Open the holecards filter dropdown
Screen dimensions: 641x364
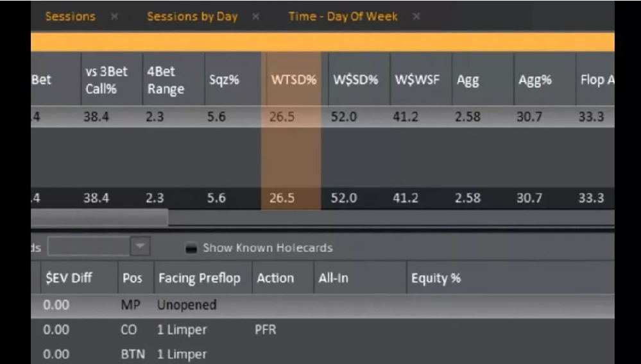(139, 247)
